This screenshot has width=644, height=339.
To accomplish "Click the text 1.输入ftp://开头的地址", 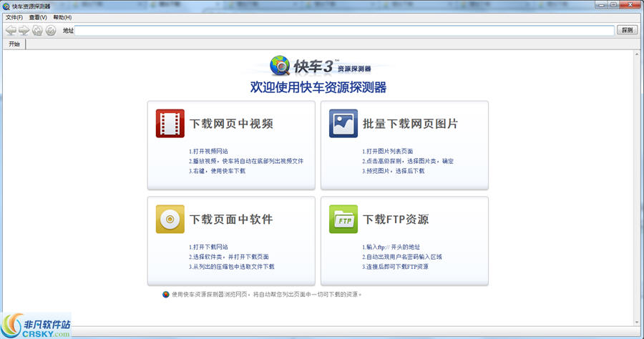I will (391, 247).
